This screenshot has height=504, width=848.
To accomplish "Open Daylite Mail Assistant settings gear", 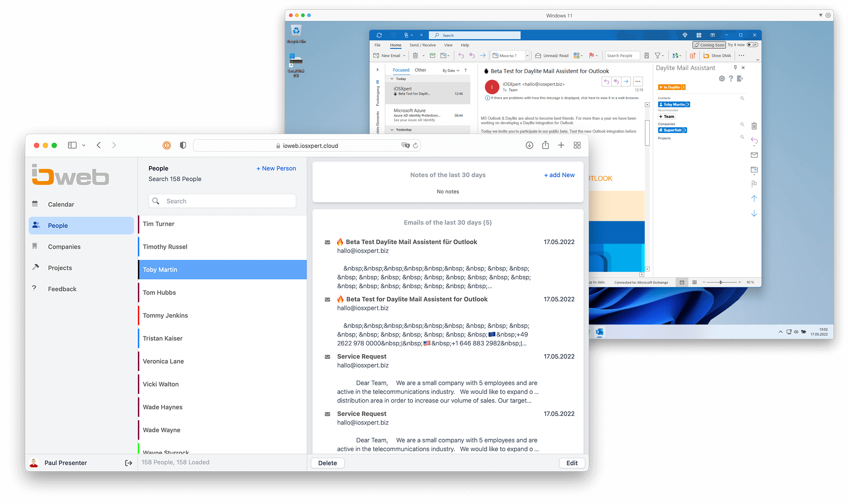I will tap(722, 78).
